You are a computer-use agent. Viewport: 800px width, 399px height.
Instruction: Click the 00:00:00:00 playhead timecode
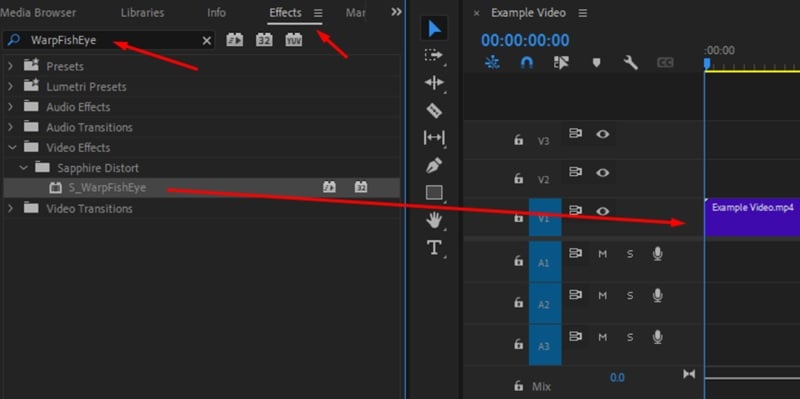click(525, 40)
